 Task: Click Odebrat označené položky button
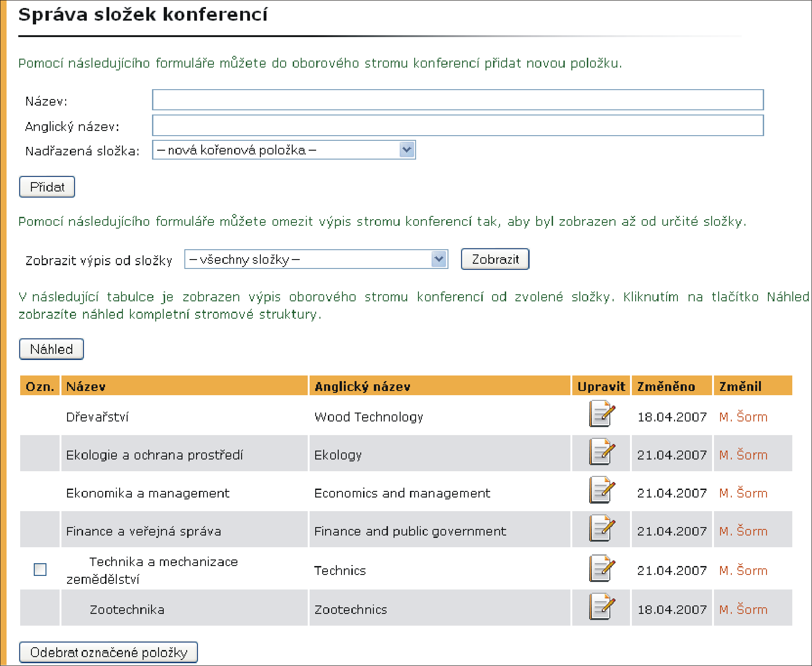[108, 652]
